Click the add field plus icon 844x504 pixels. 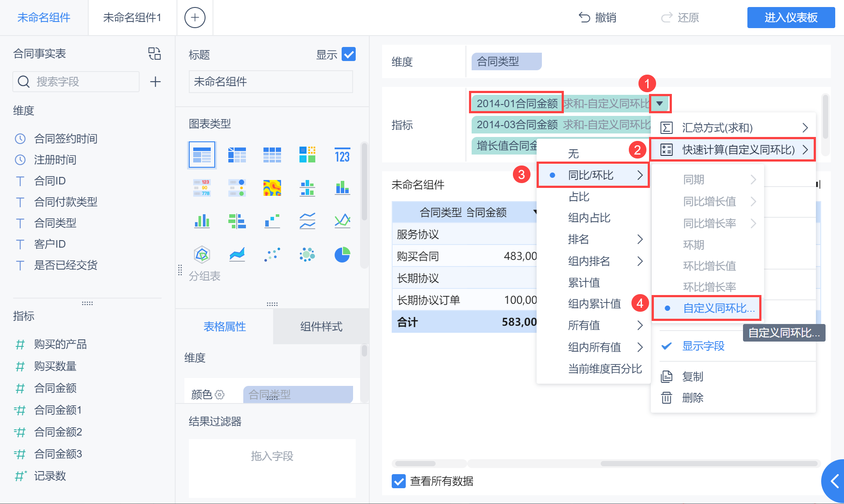click(x=155, y=82)
